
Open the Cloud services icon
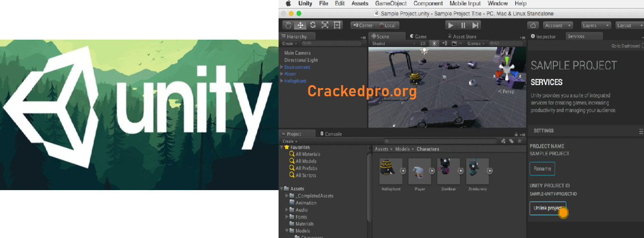coord(533,25)
